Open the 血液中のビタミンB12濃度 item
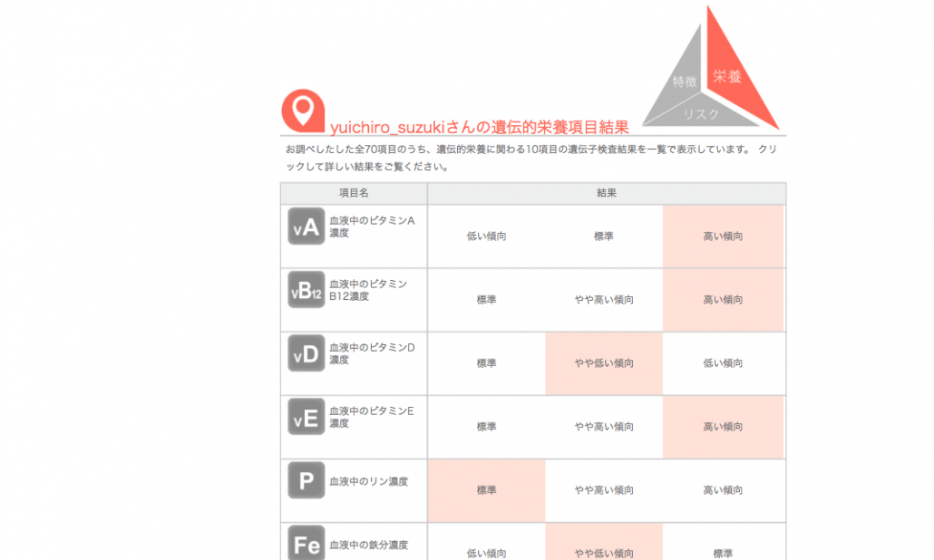Screen dimensions: 934x560 (x=368, y=290)
